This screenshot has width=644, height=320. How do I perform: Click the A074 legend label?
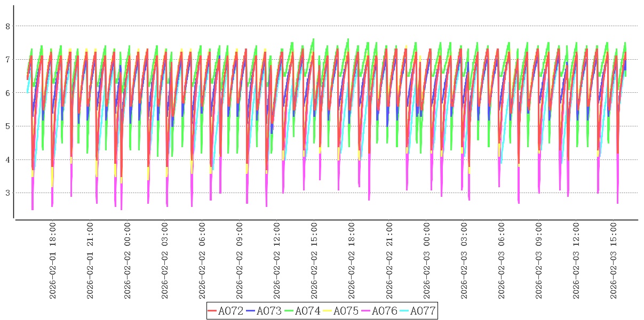(x=307, y=311)
